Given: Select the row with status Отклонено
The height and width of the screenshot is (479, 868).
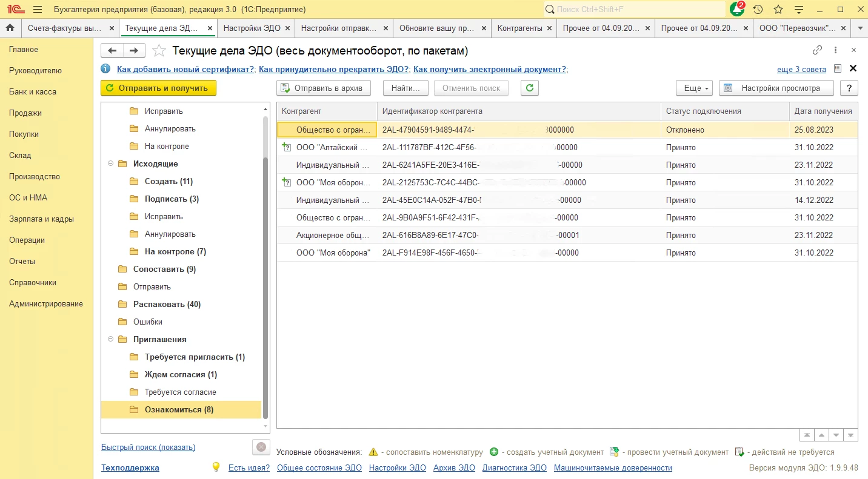Looking at the screenshot, I should (x=567, y=130).
